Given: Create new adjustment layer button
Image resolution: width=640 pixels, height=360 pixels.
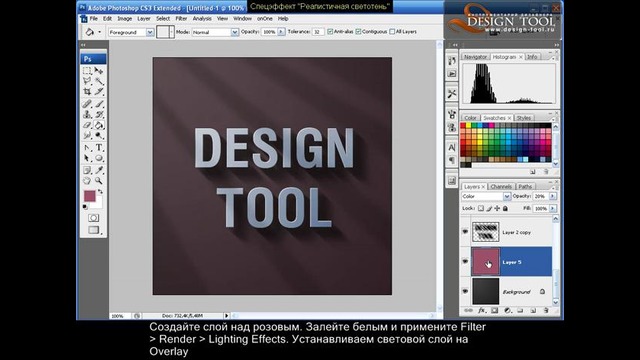Looking at the screenshot, I should 507,311.
